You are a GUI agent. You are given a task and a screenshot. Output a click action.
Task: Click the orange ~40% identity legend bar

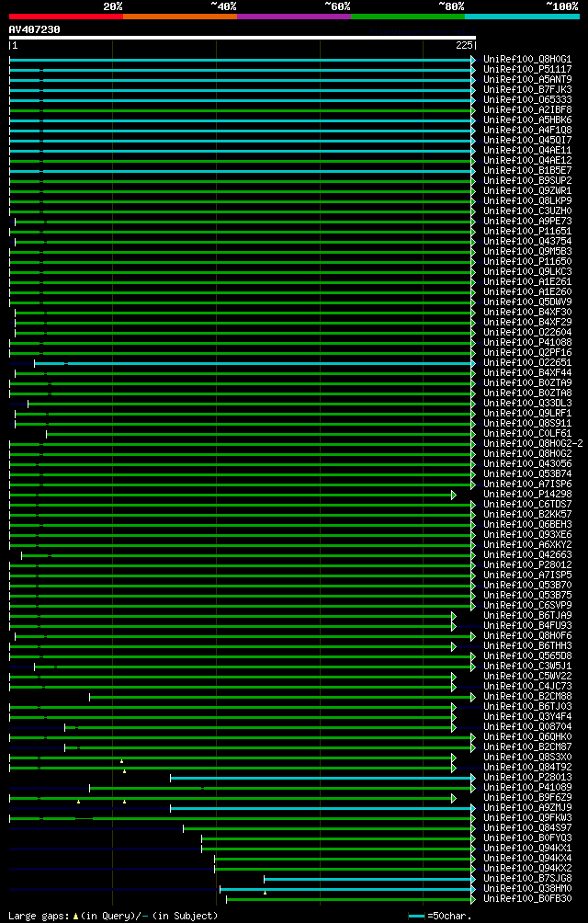(x=180, y=16)
